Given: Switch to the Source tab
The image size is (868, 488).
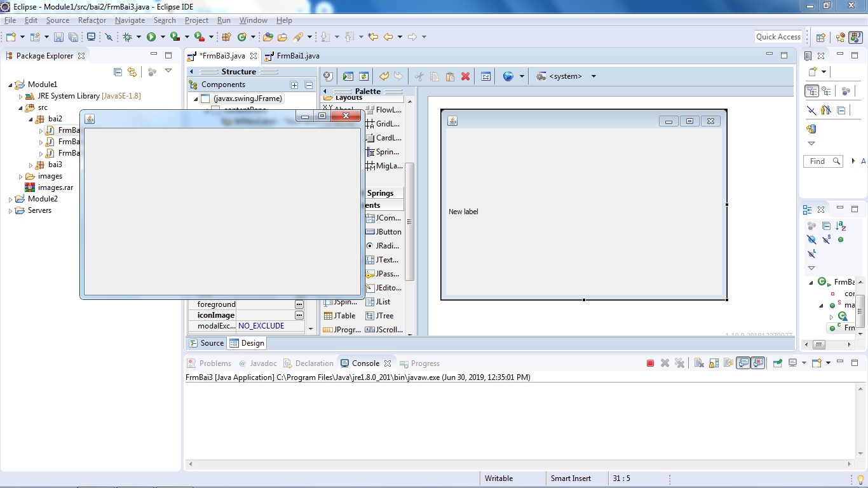Looking at the screenshot, I should coord(207,343).
